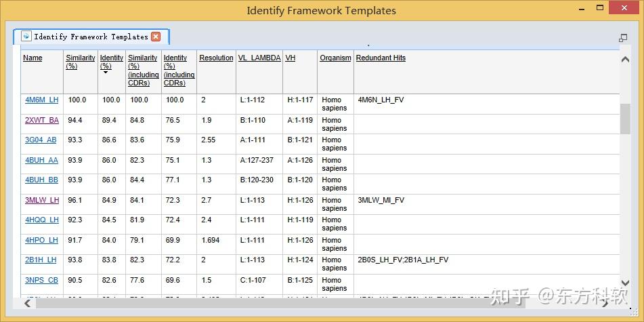Screen dimensions: 644x322
Task: Select the Identify Framework Templates tab
Action: pos(91,37)
